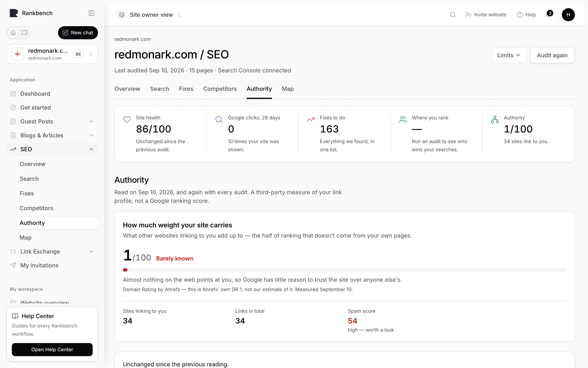Image resolution: width=588 pixels, height=368 pixels.
Task: Click Open Help Center button
Action: coord(52,350)
